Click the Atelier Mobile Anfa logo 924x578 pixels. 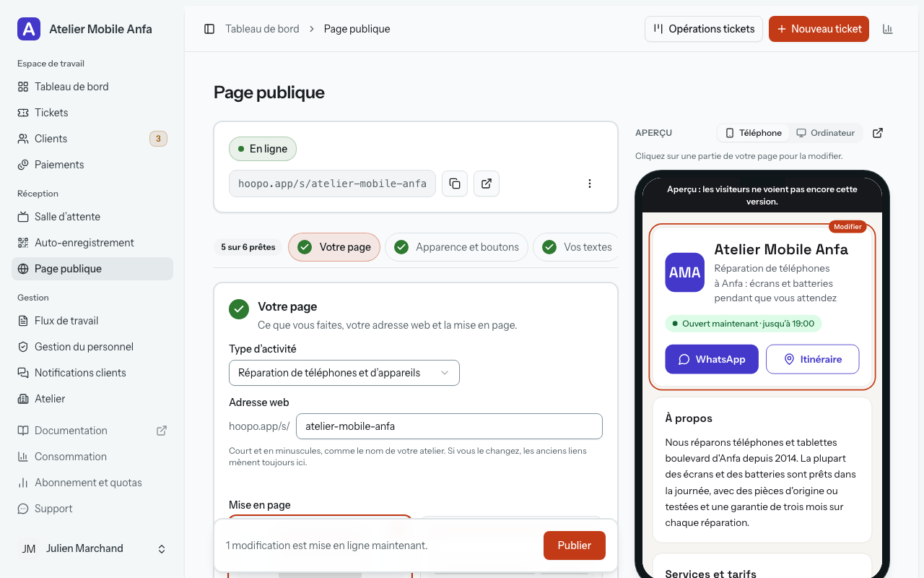(29, 29)
